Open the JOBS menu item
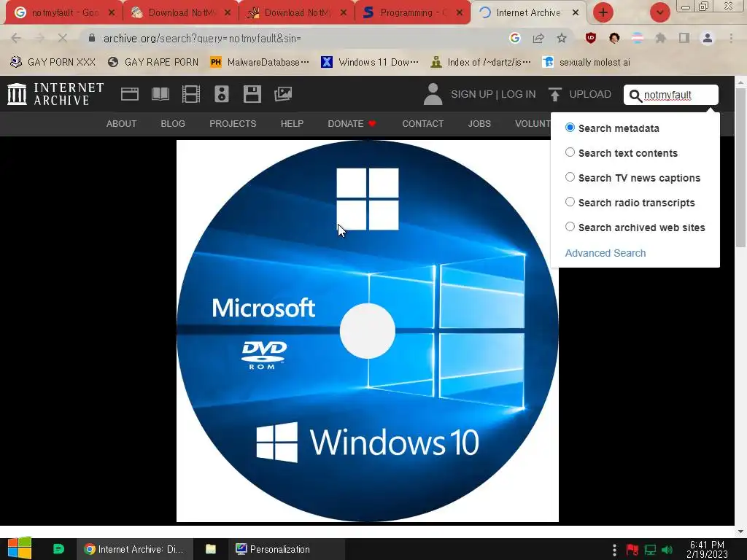The height and width of the screenshot is (560, 747). (x=479, y=124)
